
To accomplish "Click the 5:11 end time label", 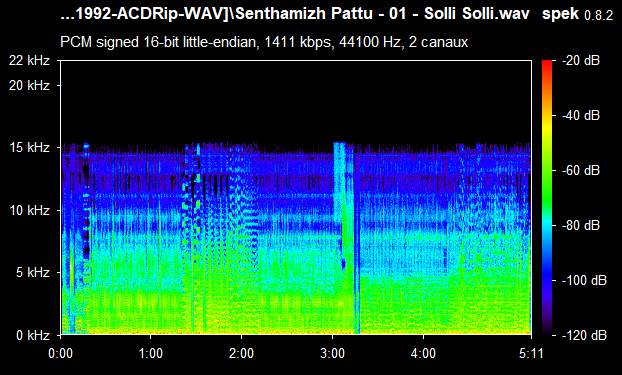I will coord(531,353).
